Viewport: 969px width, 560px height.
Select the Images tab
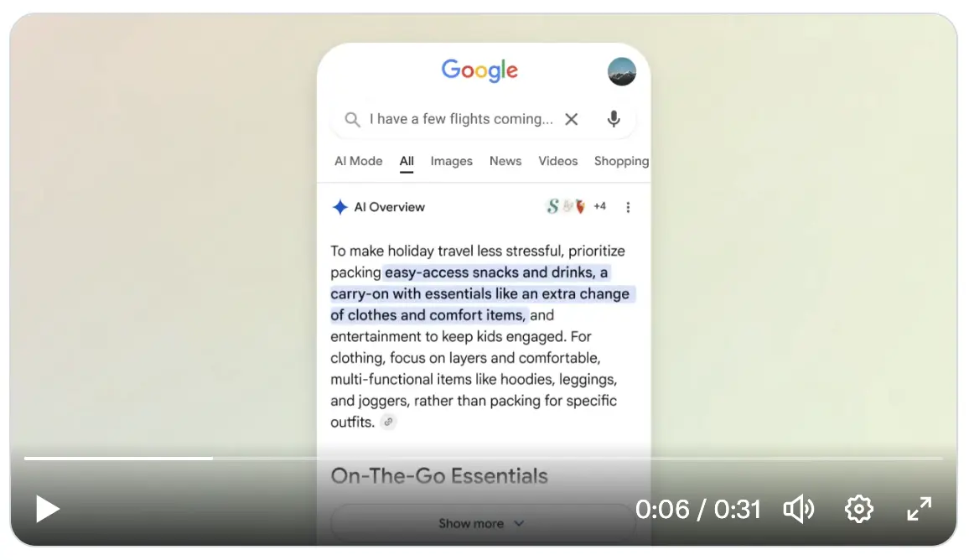[x=451, y=161]
